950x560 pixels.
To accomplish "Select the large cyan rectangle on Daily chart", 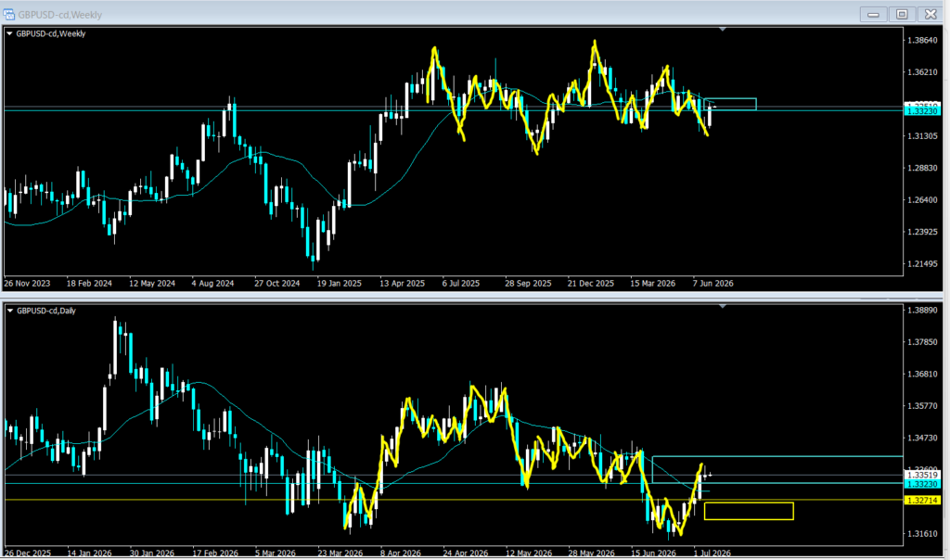I will (x=777, y=469).
